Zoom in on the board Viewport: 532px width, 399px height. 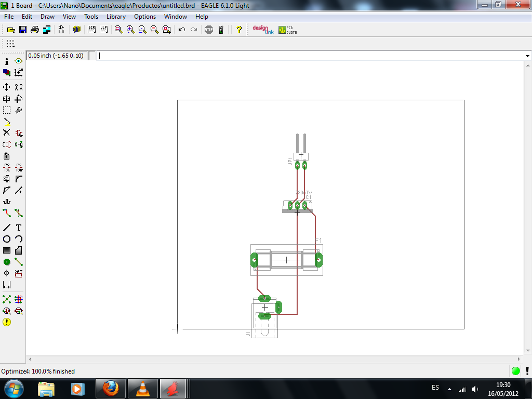point(130,30)
